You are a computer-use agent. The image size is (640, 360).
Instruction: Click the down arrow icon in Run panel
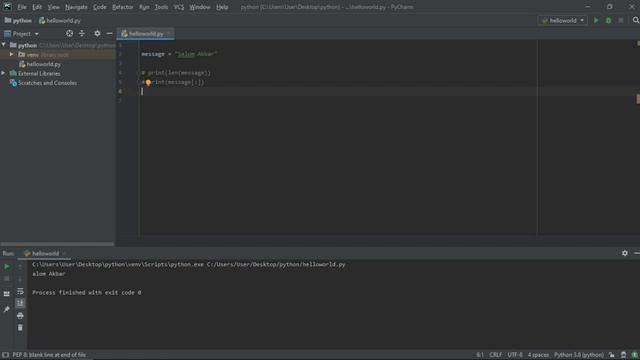20,279
